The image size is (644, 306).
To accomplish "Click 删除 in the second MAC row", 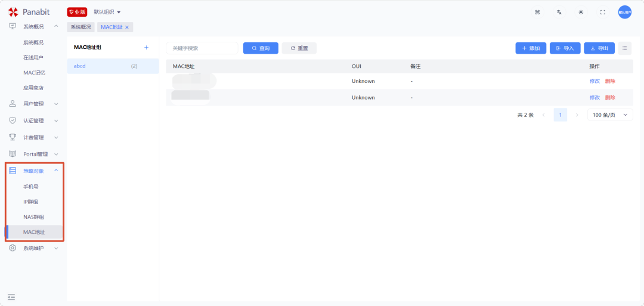I will [x=610, y=98].
